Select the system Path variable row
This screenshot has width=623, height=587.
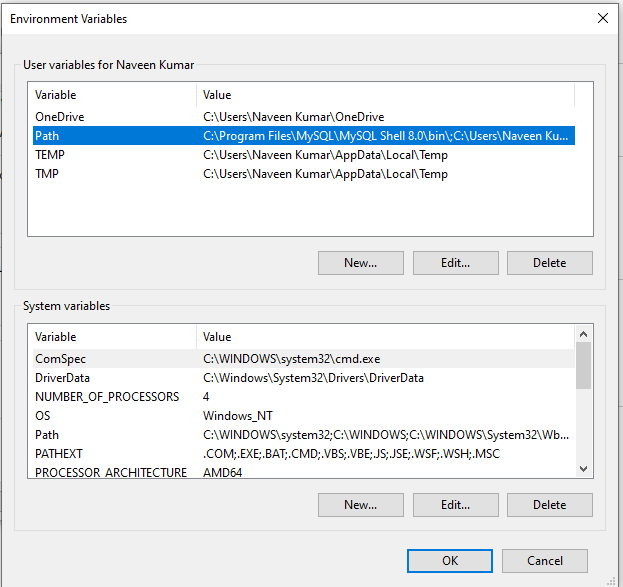304,435
